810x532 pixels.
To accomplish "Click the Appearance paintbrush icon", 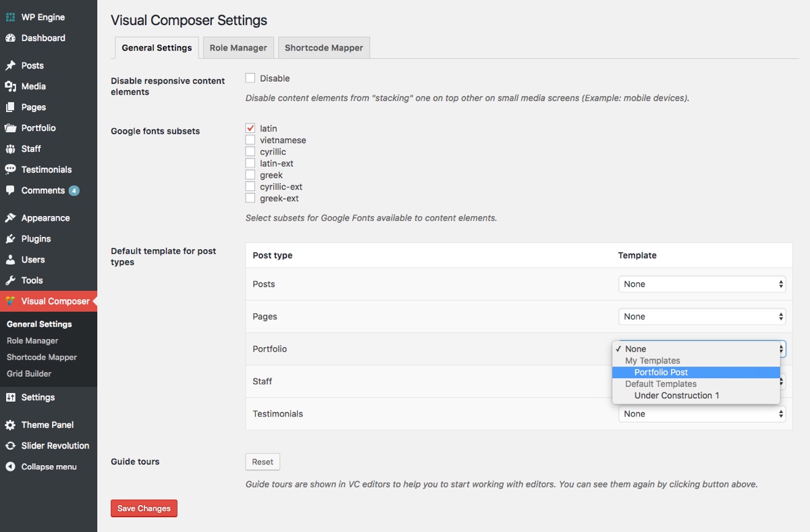I will pyautogui.click(x=10, y=218).
